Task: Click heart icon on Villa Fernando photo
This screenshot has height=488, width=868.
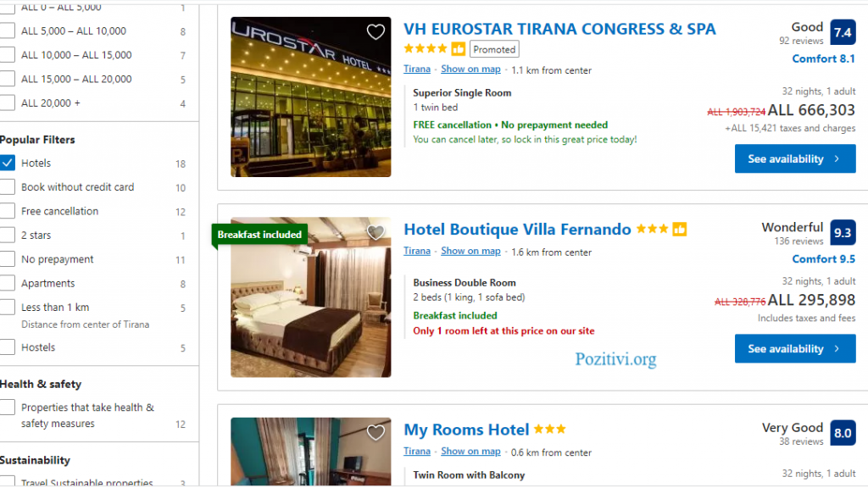Action: click(x=376, y=232)
